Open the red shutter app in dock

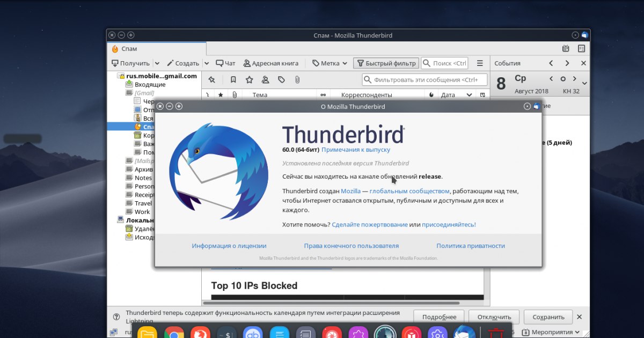(332, 333)
